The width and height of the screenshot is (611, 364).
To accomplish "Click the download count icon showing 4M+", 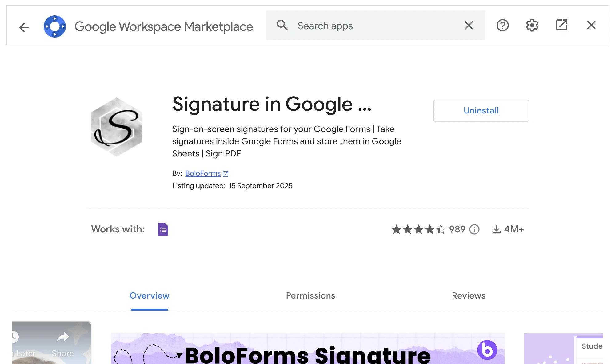I will [497, 229].
